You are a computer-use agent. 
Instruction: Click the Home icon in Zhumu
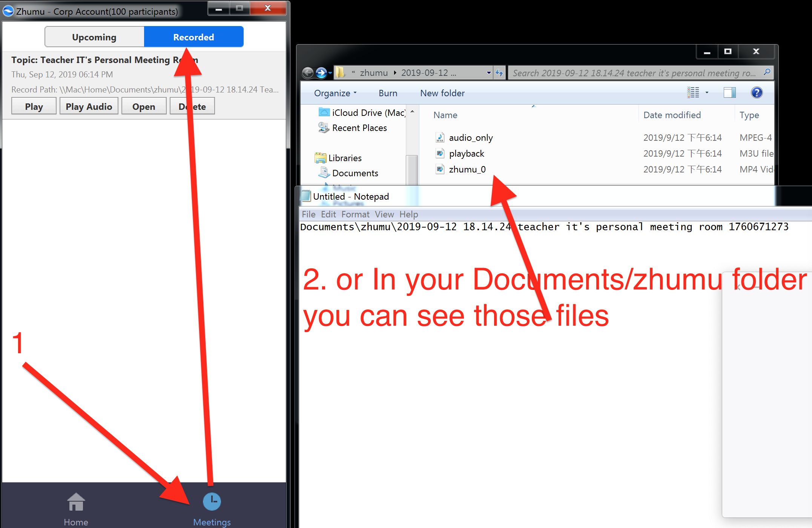point(76,502)
